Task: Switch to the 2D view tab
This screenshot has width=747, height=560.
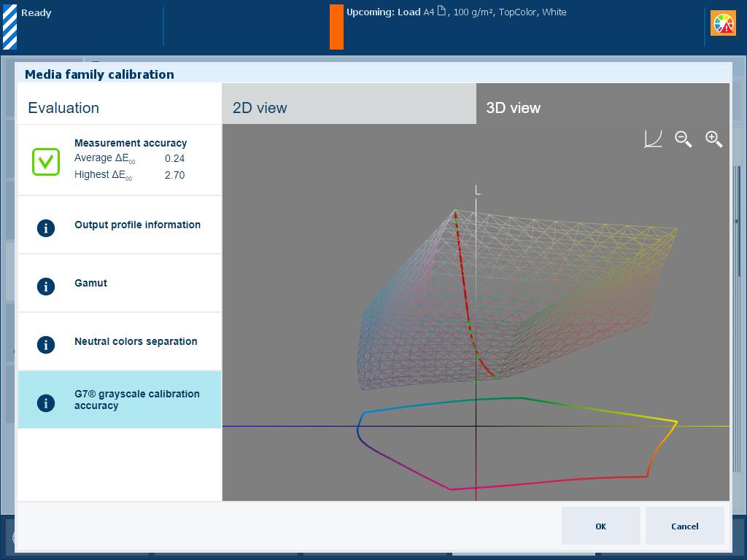Action: [349, 108]
